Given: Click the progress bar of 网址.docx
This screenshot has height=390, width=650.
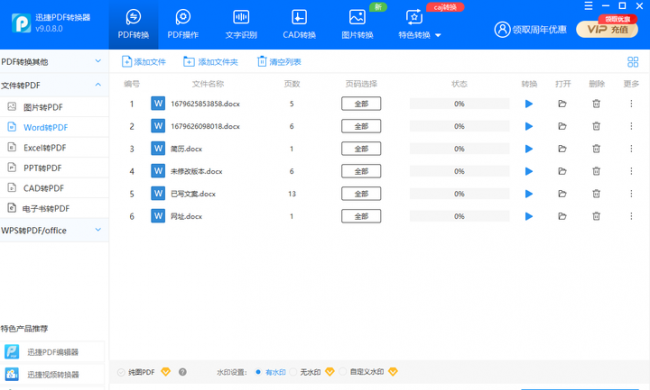Looking at the screenshot, I should coord(459,216).
